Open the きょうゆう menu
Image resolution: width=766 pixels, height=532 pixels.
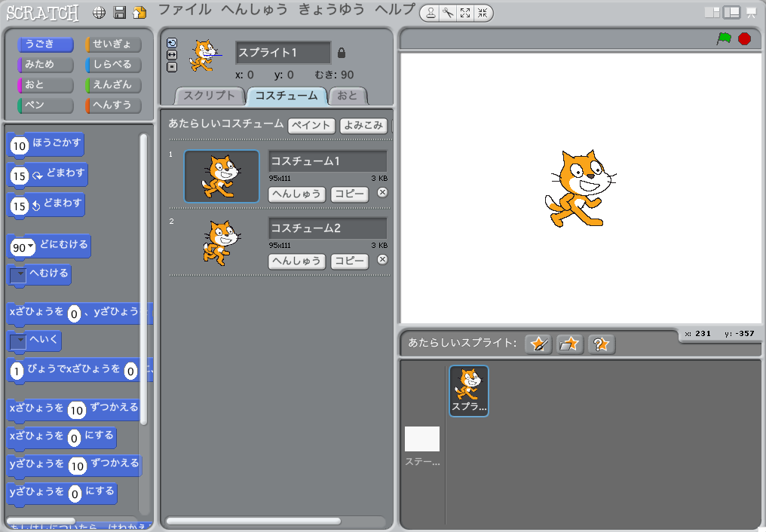click(332, 10)
